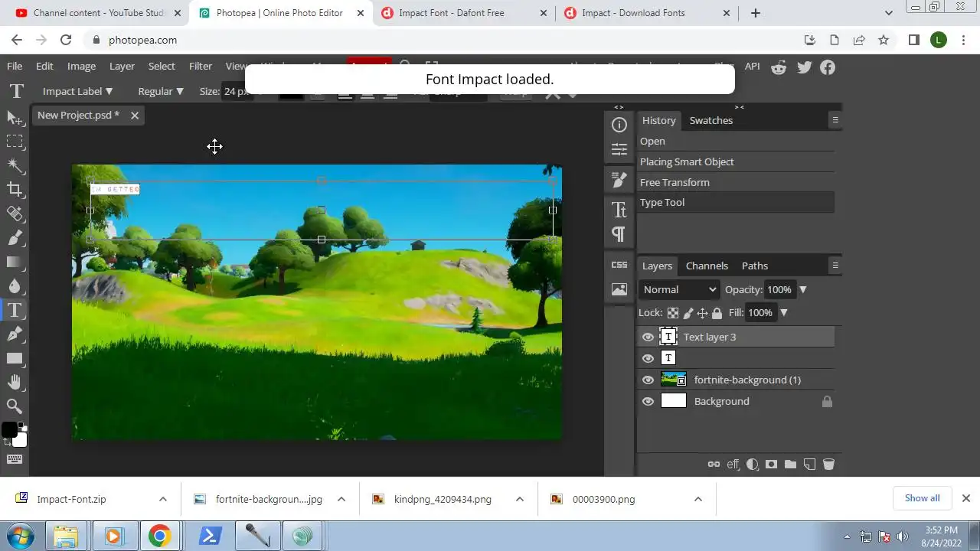Select the Blur droplet tool

pyautogui.click(x=15, y=285)
